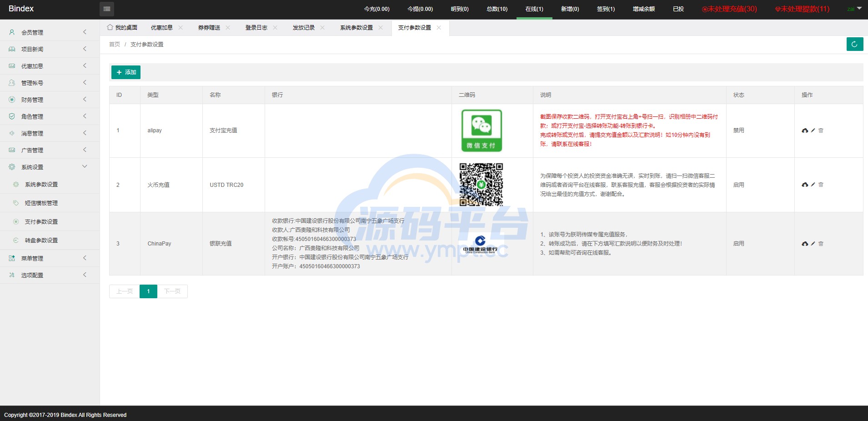Expand the 项目新闻 chevron
The width and height of the screenshot is (868, 421).
coord(85,49)
